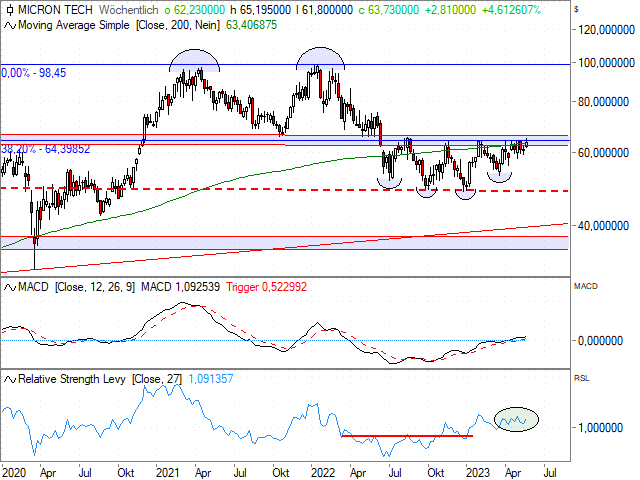Click the 2022 time axis label
The image size is (640, 480).
[323, 473]
